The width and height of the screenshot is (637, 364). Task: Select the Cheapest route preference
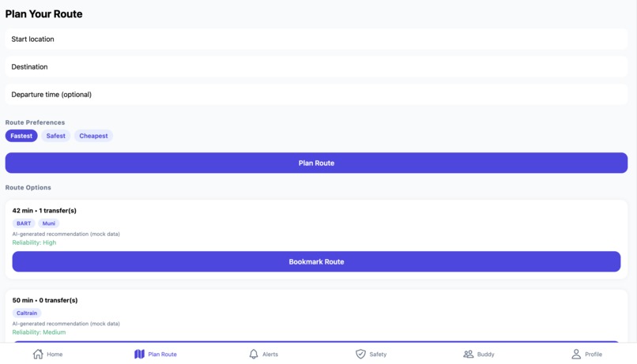coord(93,136)
